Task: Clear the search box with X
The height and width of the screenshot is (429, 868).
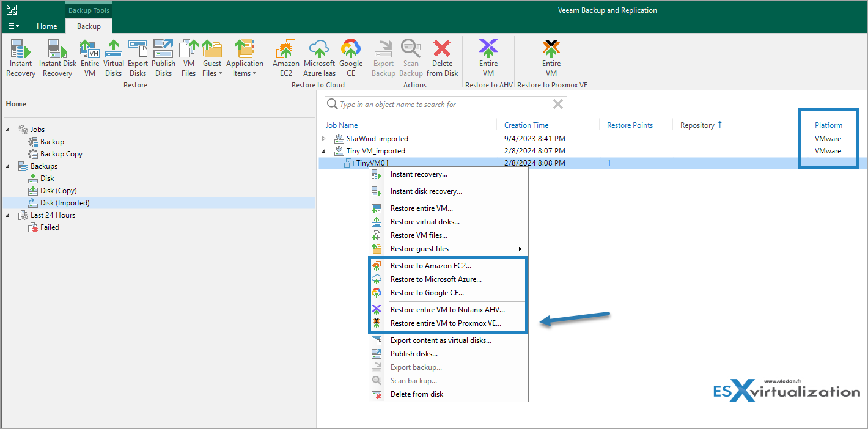Action: coord(557,105)
